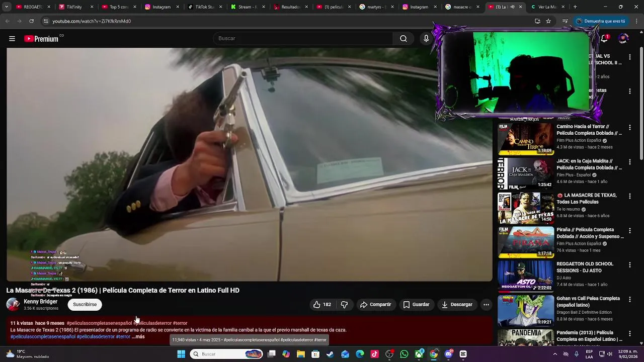
Task: Open options for Camino Hacia el Terror video
Action: click(629, 128)
